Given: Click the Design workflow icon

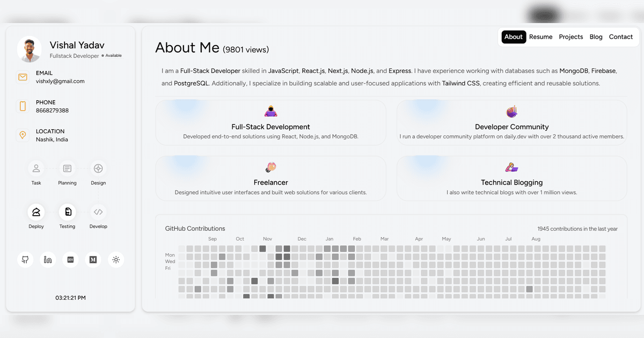Looking at the screenshot, I should point(98,168).
